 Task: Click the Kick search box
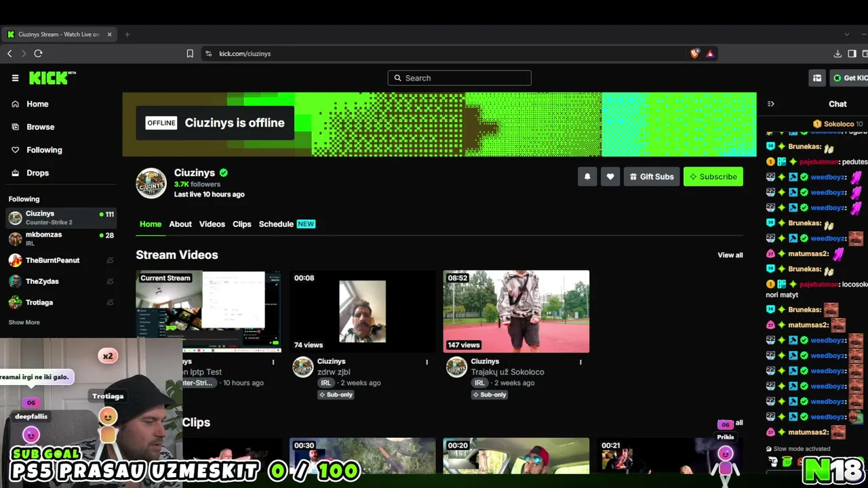(x=459, y=78)
